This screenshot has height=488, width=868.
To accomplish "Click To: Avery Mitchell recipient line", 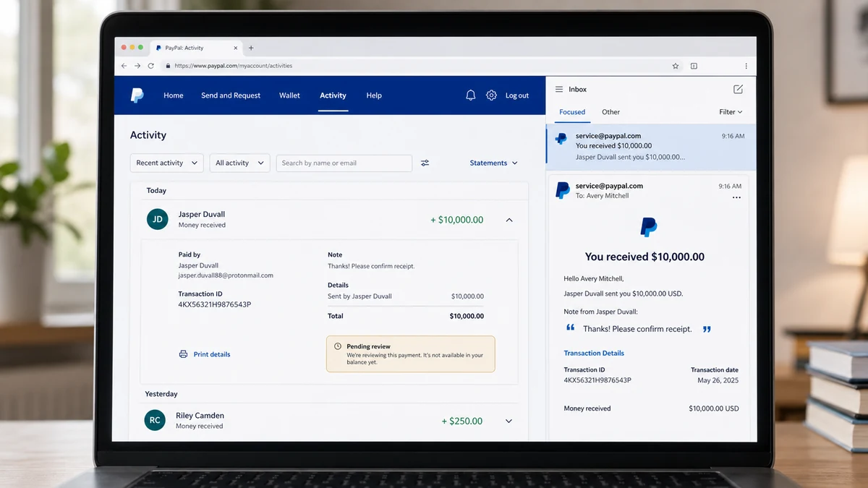I will click(x=602, y=196).
